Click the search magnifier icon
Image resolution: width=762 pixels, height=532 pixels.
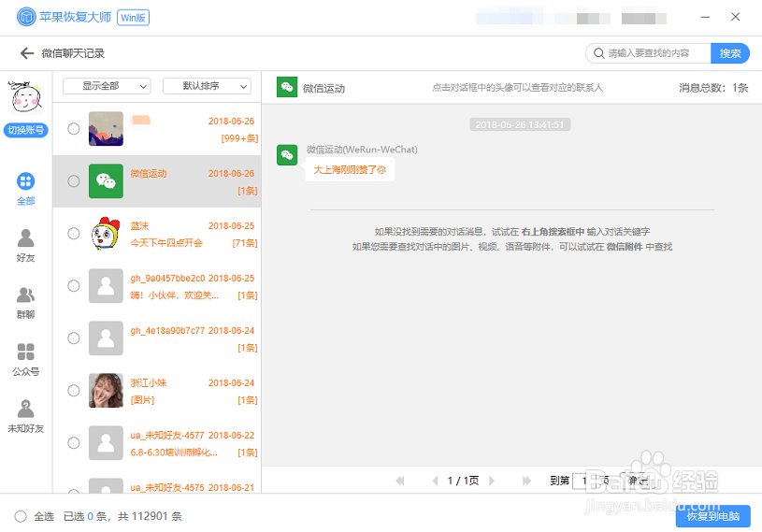598,53
